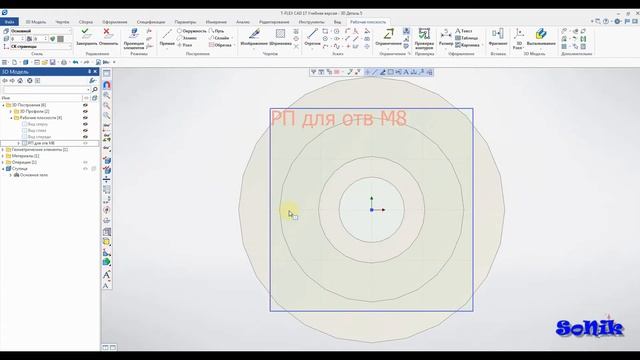Toggle visibility of 3D Профили folder
Viewport: 640px width, 360px height.
[x=85, y=111]
